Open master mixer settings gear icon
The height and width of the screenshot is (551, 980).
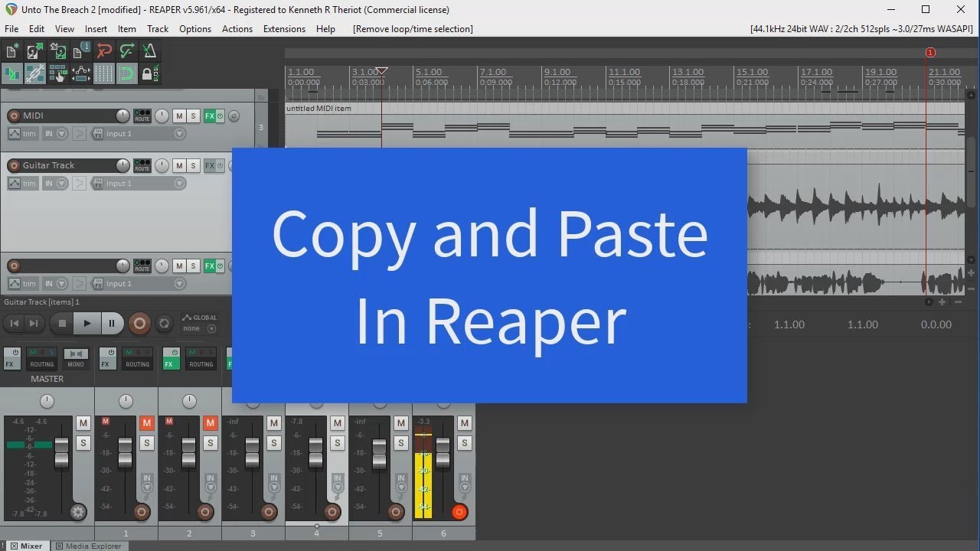(78, 512)
